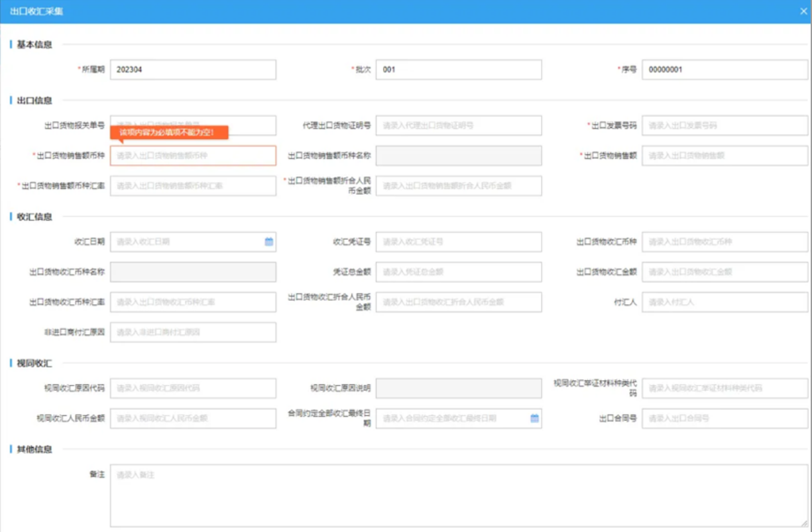Click the 非进口商付汇原因 input field
Viewport: 812px width, 532px height.
click(192, 333)
